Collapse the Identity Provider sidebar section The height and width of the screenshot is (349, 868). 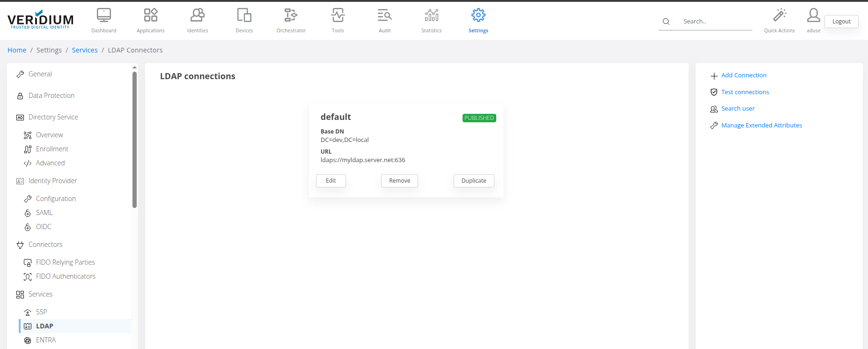(52, 181)
